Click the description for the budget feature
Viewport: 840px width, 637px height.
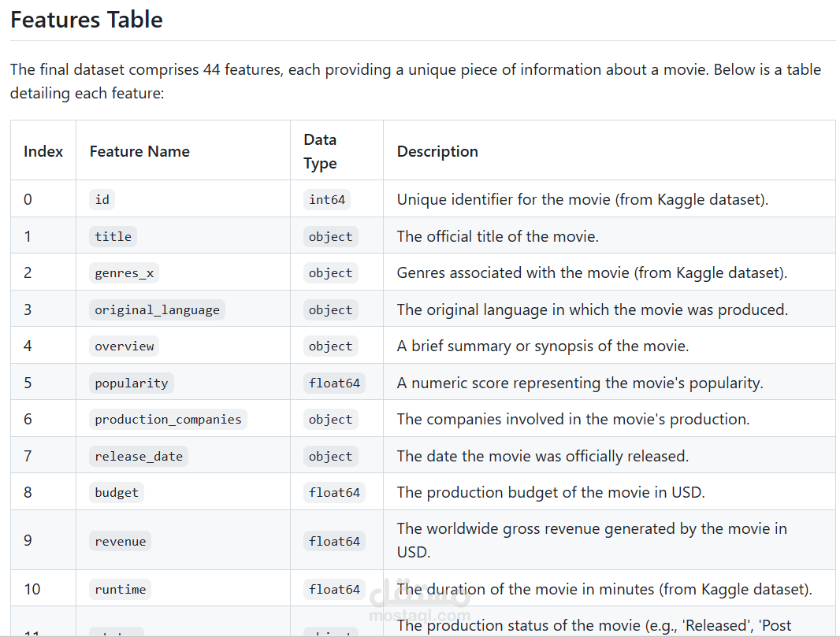550,492
